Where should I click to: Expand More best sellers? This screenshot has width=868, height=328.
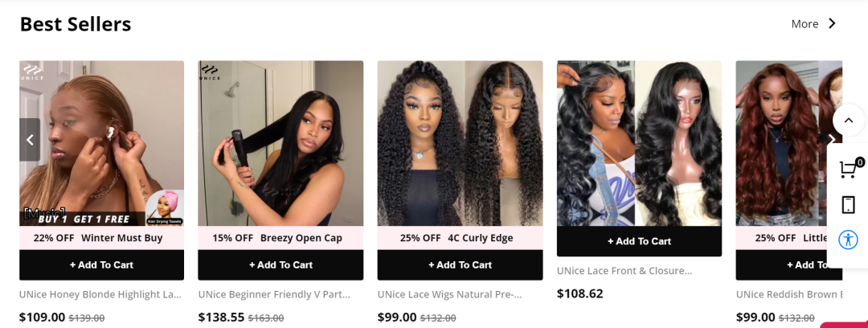point(813,24)
